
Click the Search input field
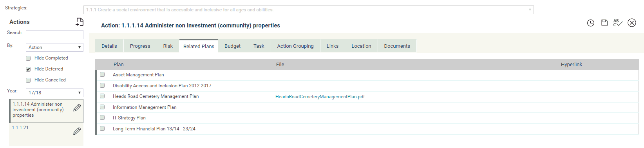[54, 34]
